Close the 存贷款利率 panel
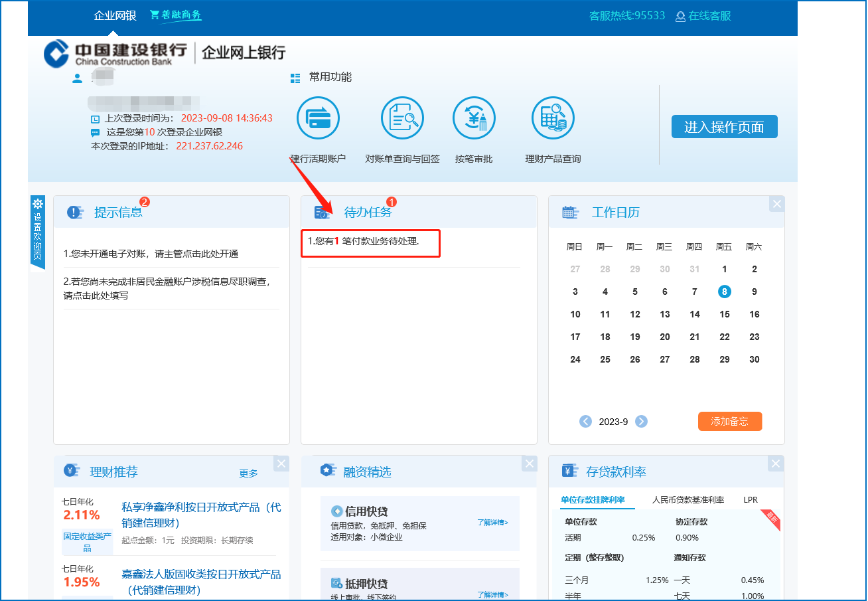The image size is (868, 601). (x=776, y=464)
